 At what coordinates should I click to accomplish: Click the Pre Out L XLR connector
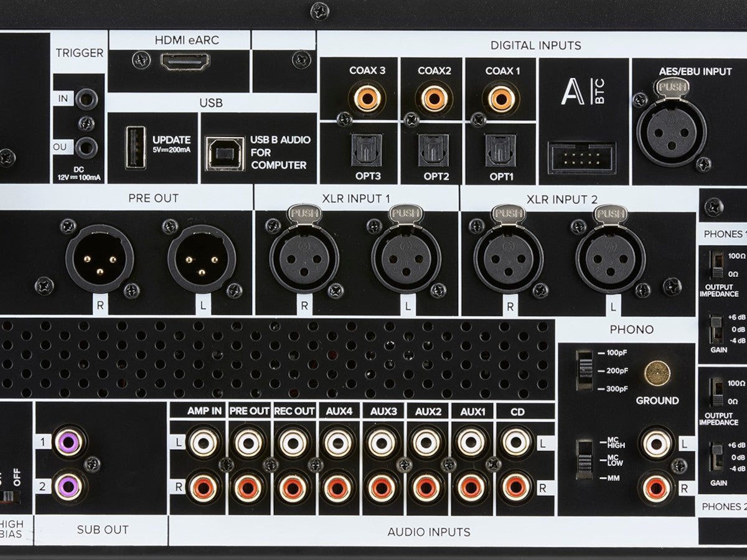[202, 258]
